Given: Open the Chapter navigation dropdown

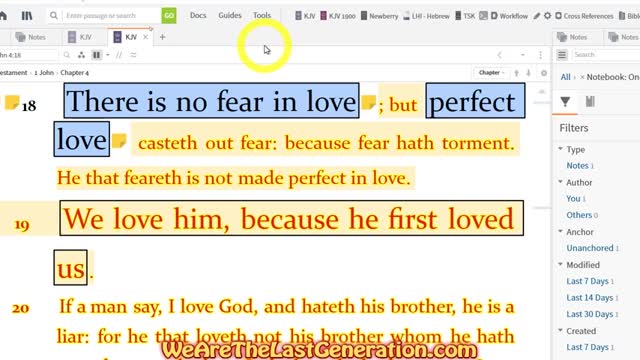Looking at the screenshot, I should [491, 73].
